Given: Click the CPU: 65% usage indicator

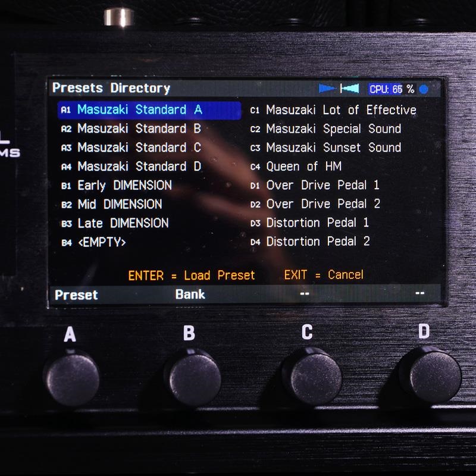Looking at the screenshot, I should [392, 87].
